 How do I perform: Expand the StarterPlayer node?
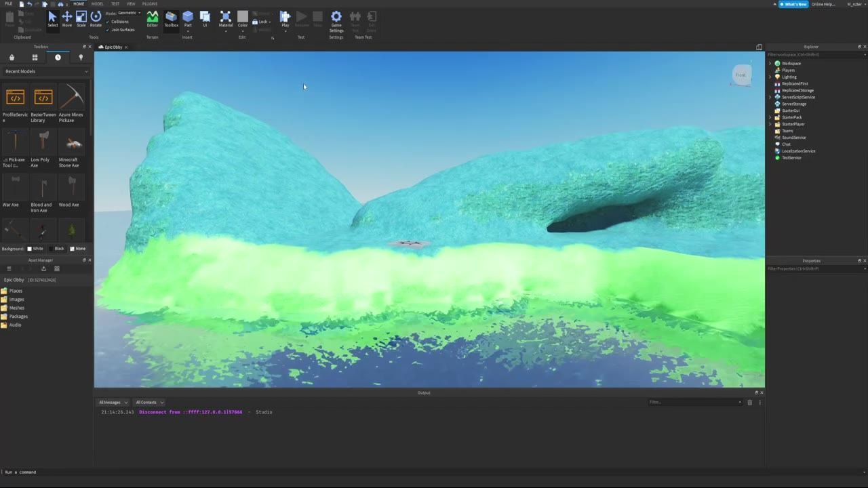(770, 124)
